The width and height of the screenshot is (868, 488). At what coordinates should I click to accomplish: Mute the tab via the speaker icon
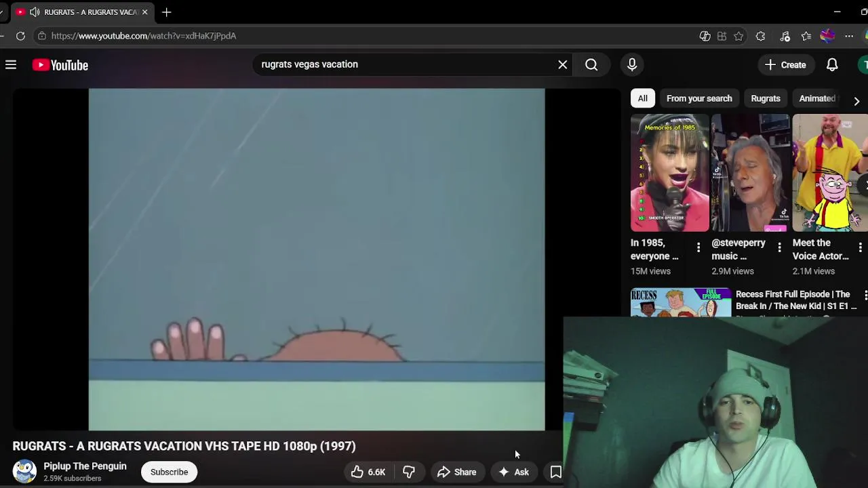pos(35,12)
